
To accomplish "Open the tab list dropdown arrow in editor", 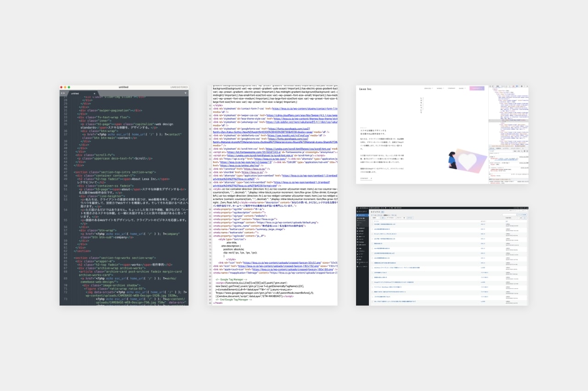I will [186, 93].
